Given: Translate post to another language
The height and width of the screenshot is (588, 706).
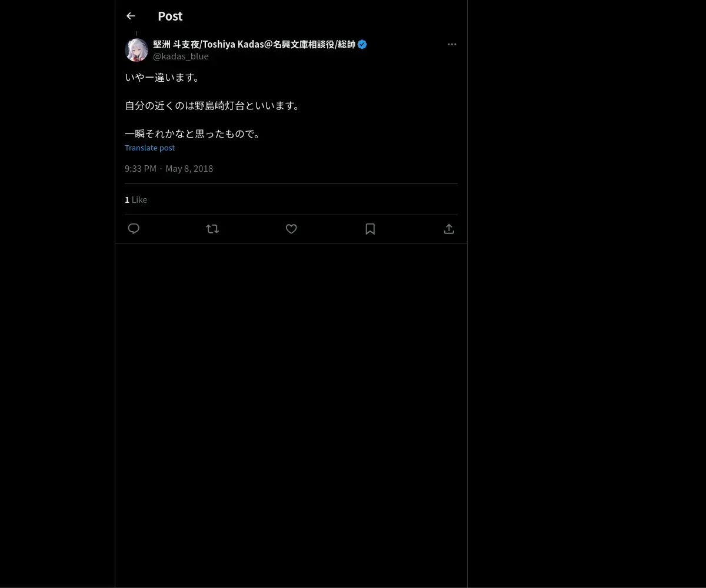Looking at the screenshot, I should 149,148.
